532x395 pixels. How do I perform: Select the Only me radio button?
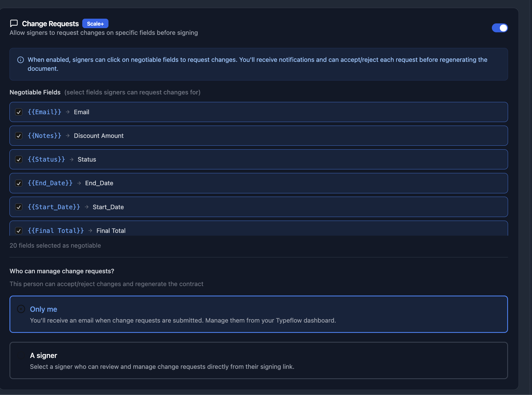click(x=21, y=309)
